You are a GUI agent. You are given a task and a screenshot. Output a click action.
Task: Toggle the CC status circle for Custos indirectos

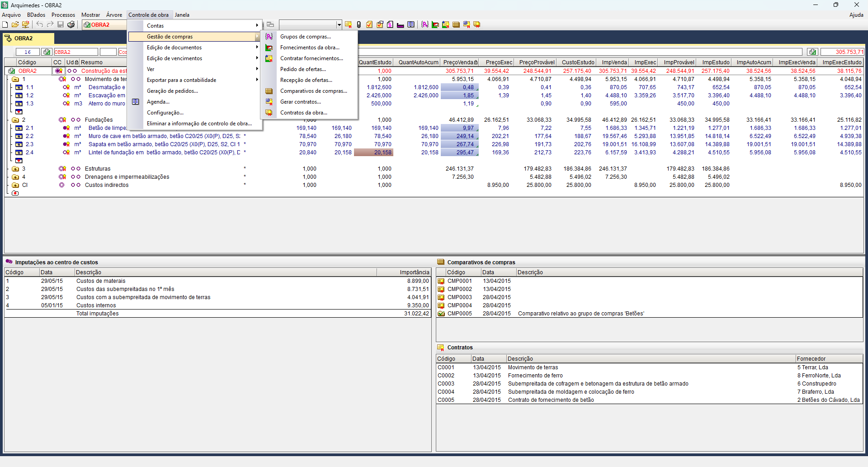61,185
